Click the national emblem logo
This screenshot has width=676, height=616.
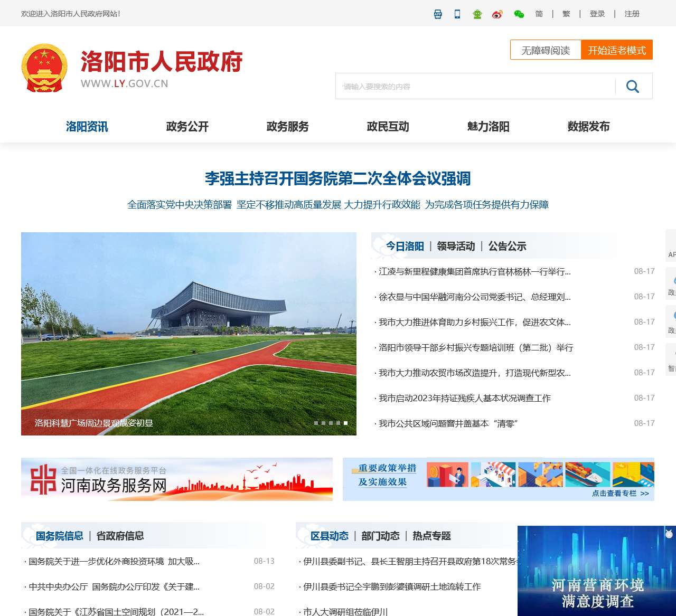(44, 68)
